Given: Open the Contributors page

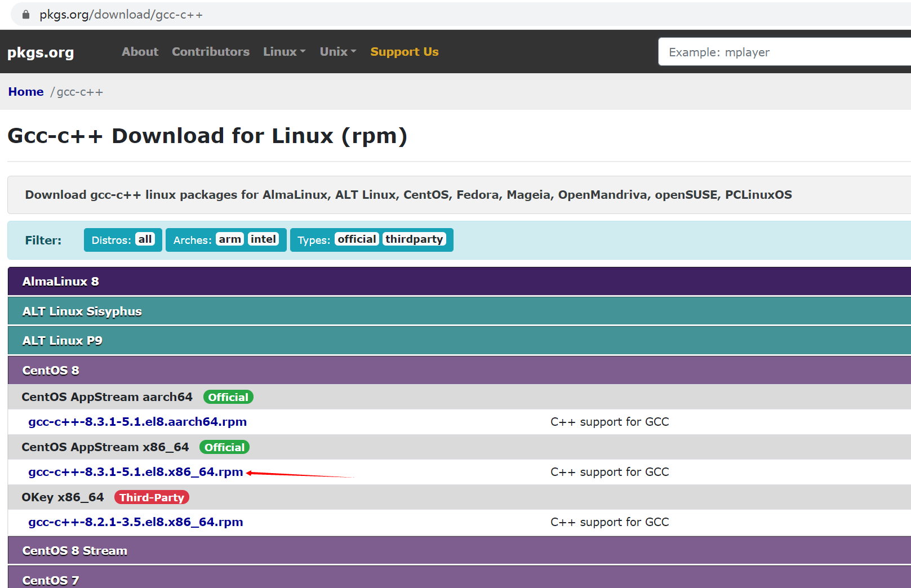Looking at the screenshot, I should pyautogui.click(x=211, y=52).
